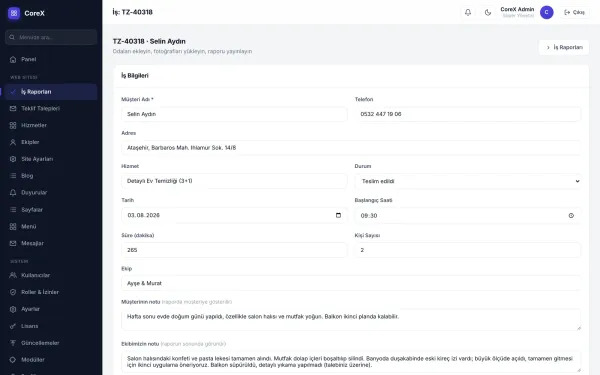Click the Site Ayarları gear icon

pyautogui.click(x=13, y=159)
